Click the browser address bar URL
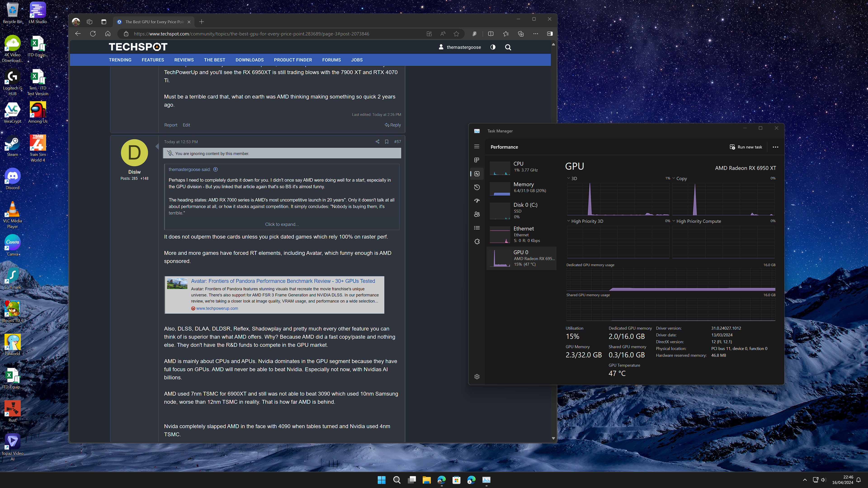The height and width of the screenshot is (488, 868). [251, 34]
